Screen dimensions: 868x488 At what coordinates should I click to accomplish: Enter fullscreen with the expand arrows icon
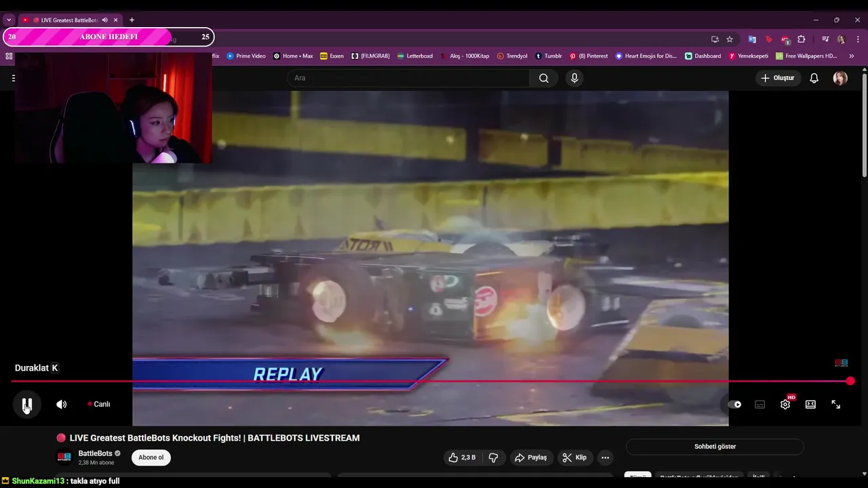pos(836,405)
